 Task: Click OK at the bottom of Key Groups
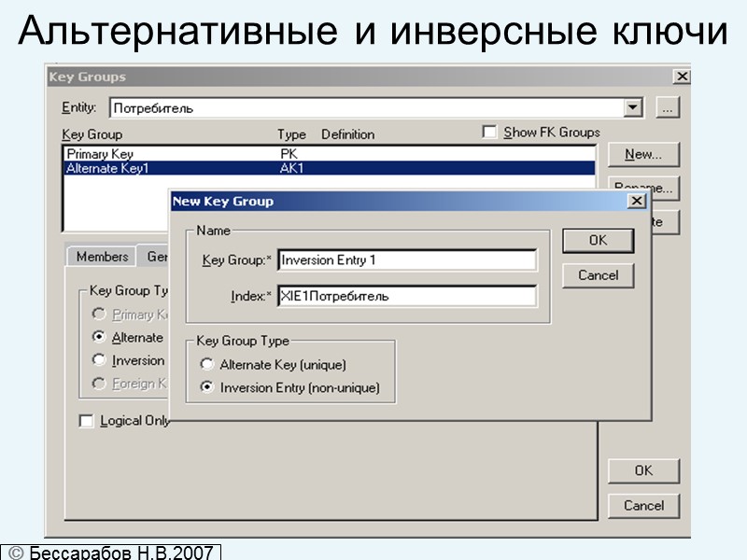[x=643, y=470]
